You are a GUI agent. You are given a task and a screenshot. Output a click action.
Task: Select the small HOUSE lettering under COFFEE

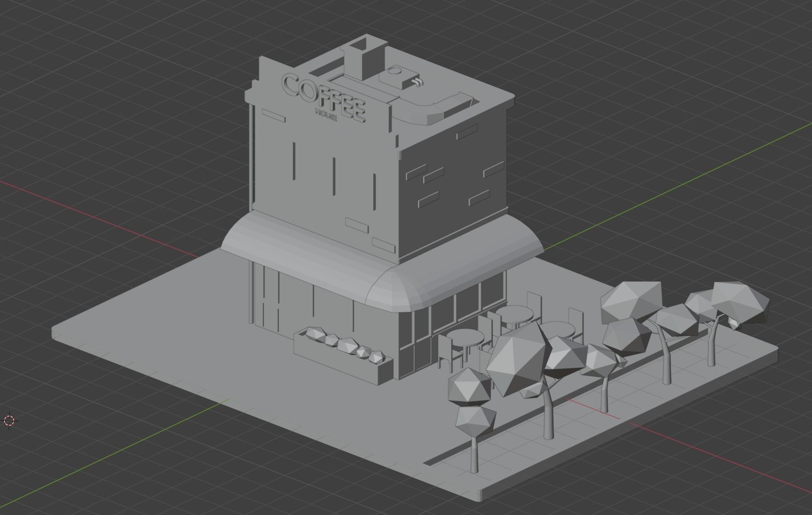tap(326, 115)
